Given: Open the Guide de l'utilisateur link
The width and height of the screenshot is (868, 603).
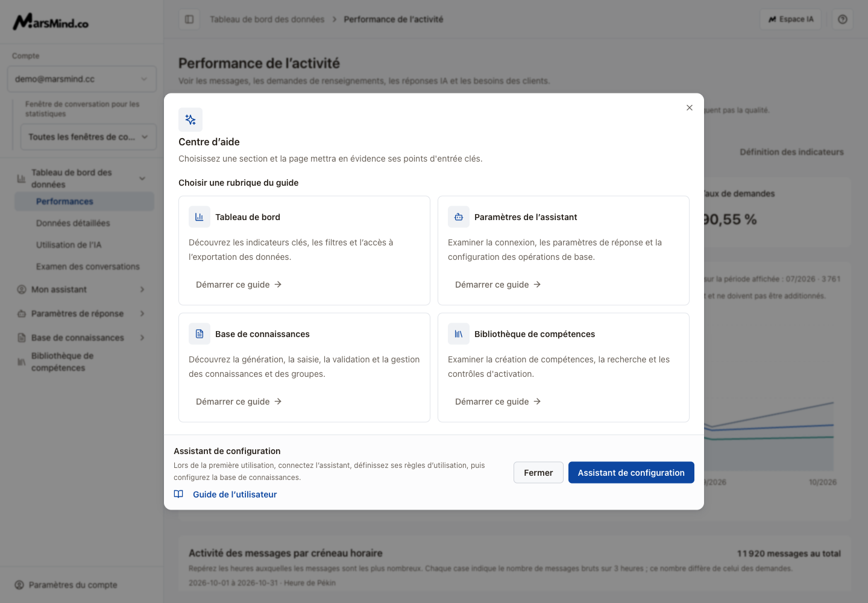Looking at the screenshot, I should point(235,494).
